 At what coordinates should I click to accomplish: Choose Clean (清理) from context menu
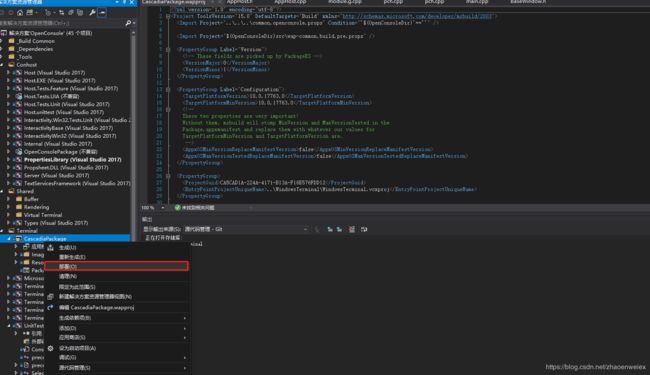[x=116, y=276]
